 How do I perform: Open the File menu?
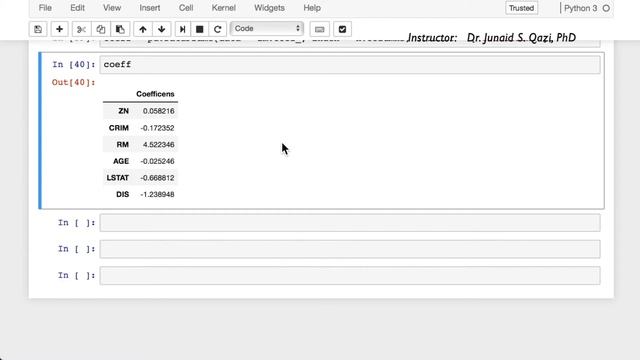tap(45, 8)
